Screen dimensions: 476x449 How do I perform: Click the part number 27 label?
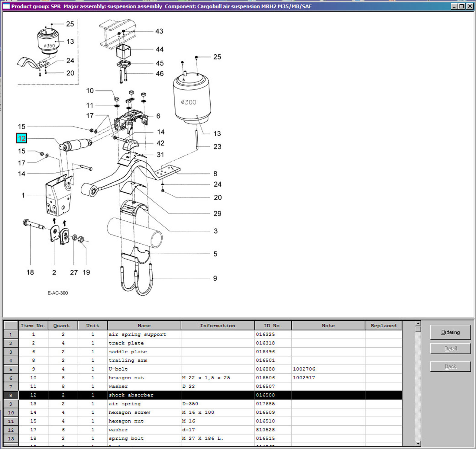coord(74,273)
